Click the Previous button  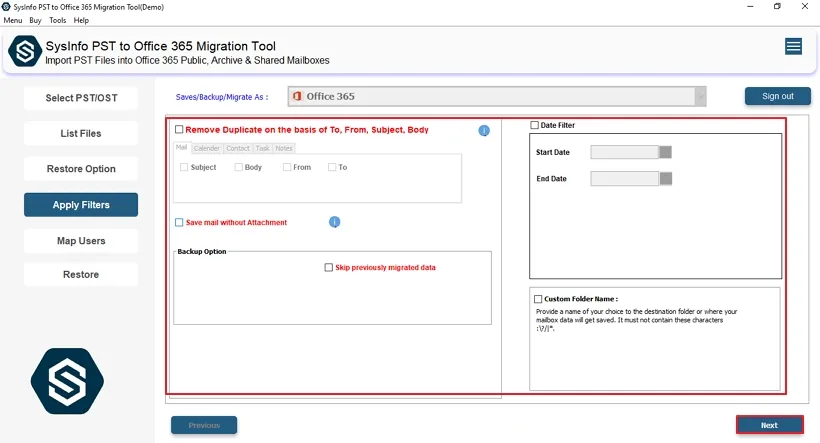tap(204, 425)
